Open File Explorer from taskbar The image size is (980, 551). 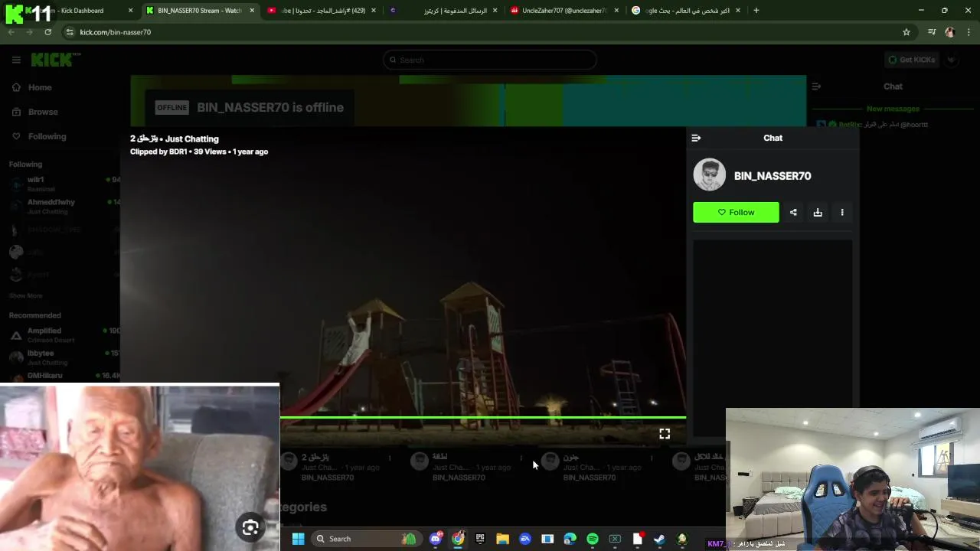[502, 539]
